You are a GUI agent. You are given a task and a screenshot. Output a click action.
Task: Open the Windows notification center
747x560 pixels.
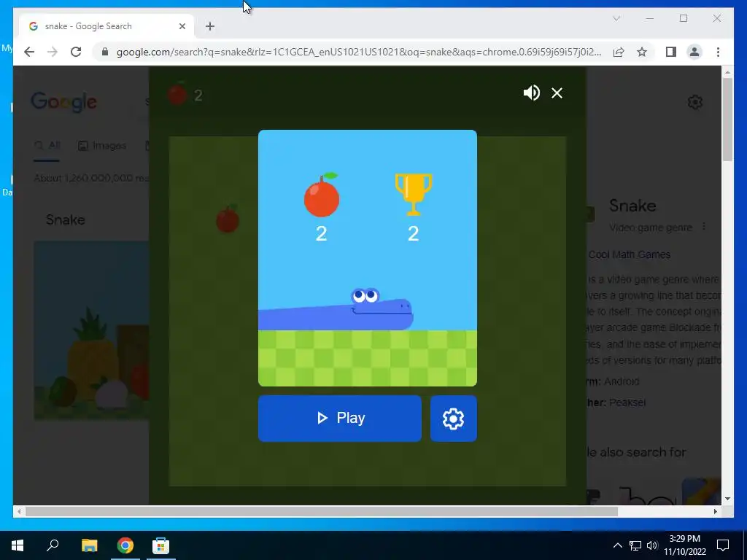point(723,545)
